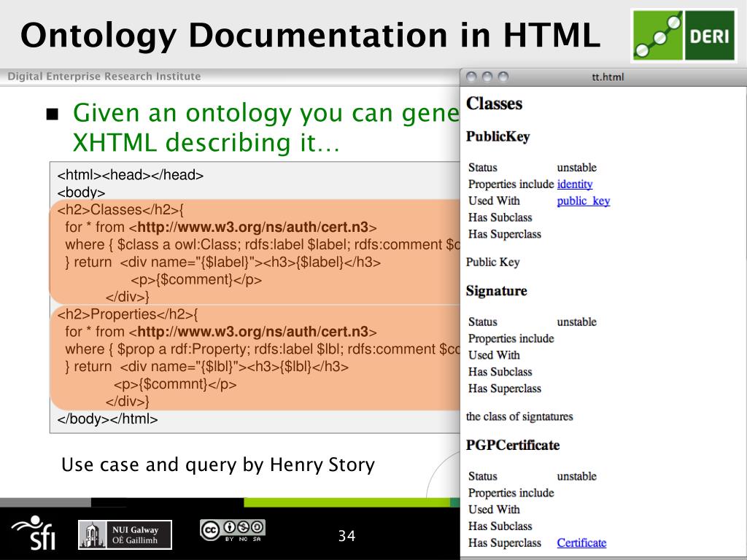Viewport: 747px width, 560px height.
Task: Click the '</body></html>' code line
Action: [107, 419]
